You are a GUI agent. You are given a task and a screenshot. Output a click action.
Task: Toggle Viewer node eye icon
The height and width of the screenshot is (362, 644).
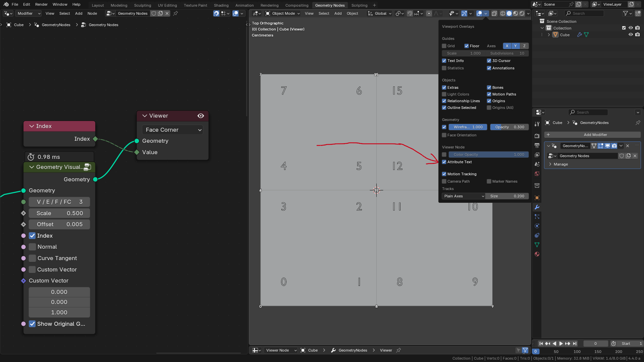click(201, 116)
